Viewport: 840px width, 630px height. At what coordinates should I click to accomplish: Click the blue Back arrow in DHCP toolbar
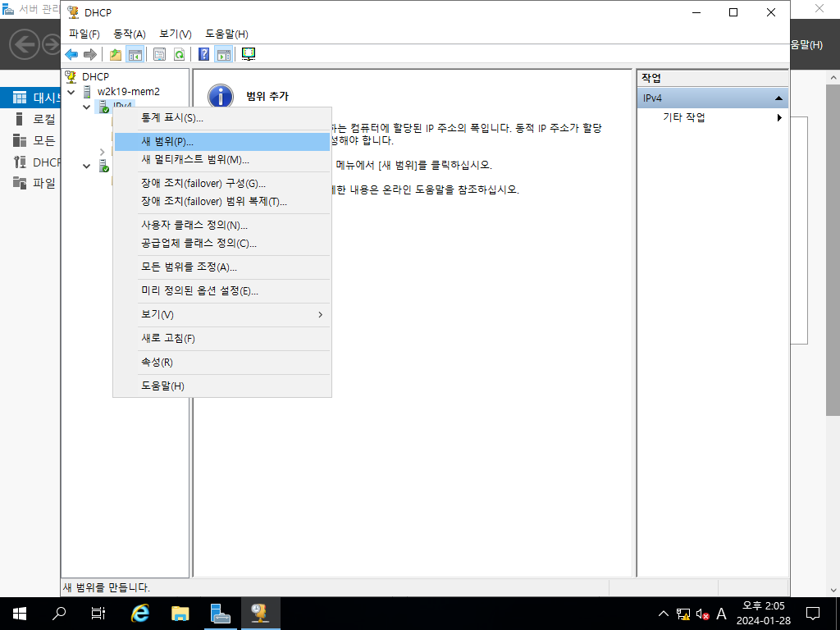pyautogui.click(x=71, y=54)
